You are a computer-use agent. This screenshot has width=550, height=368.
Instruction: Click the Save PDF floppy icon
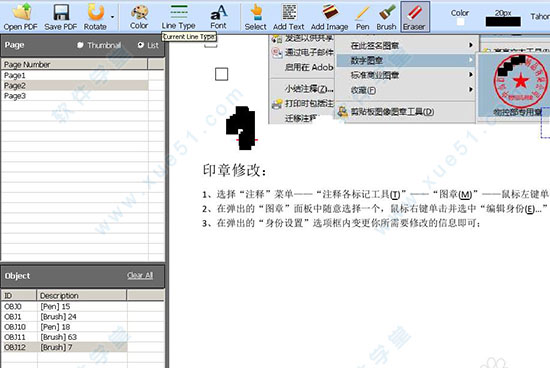tap(61, 12)
